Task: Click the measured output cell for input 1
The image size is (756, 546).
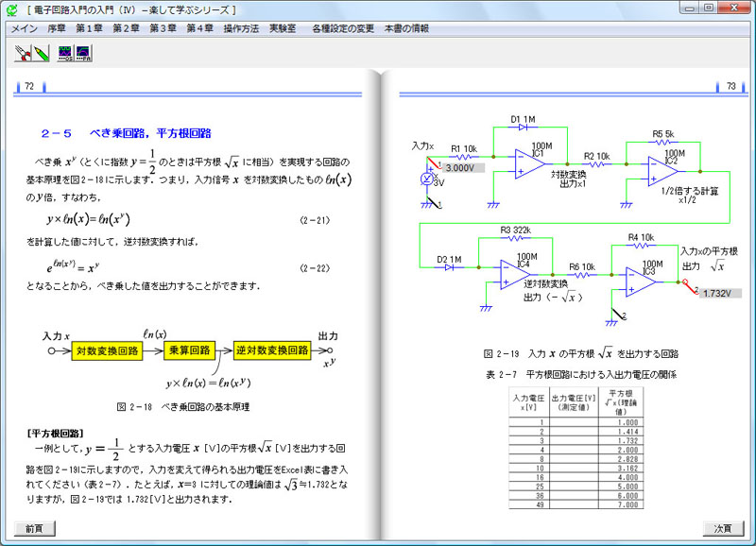Action: pyautogui.click(x=574, y=422)
